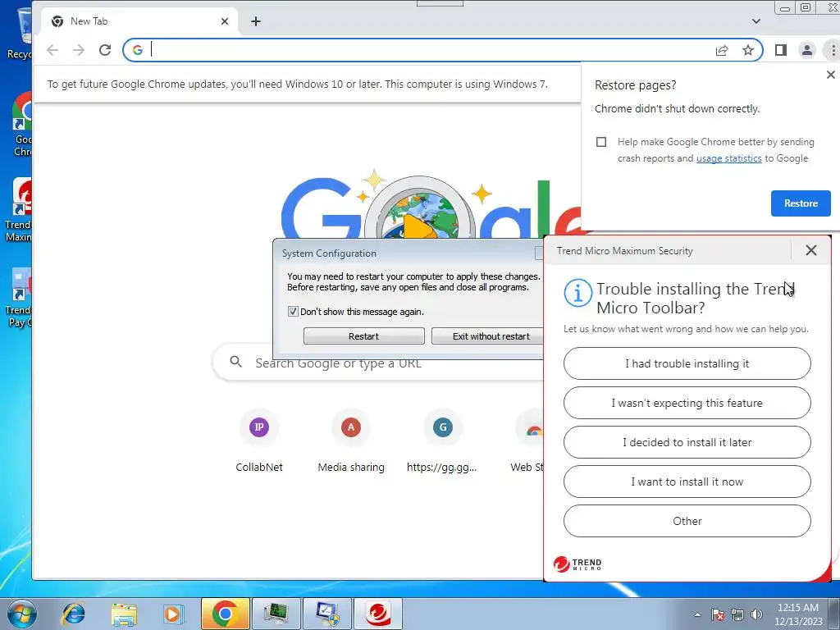Open the Chrome side panel icon
840x630 pixels.
781,50
